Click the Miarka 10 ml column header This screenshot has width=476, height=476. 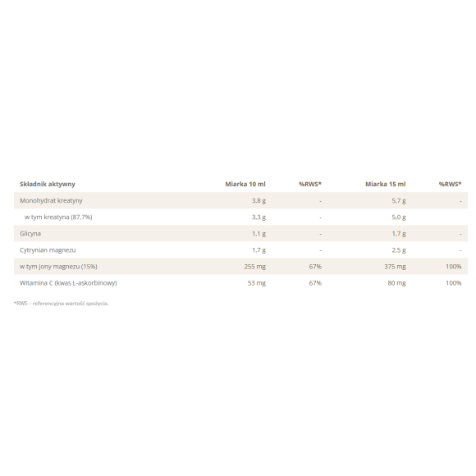click(245, 184)
